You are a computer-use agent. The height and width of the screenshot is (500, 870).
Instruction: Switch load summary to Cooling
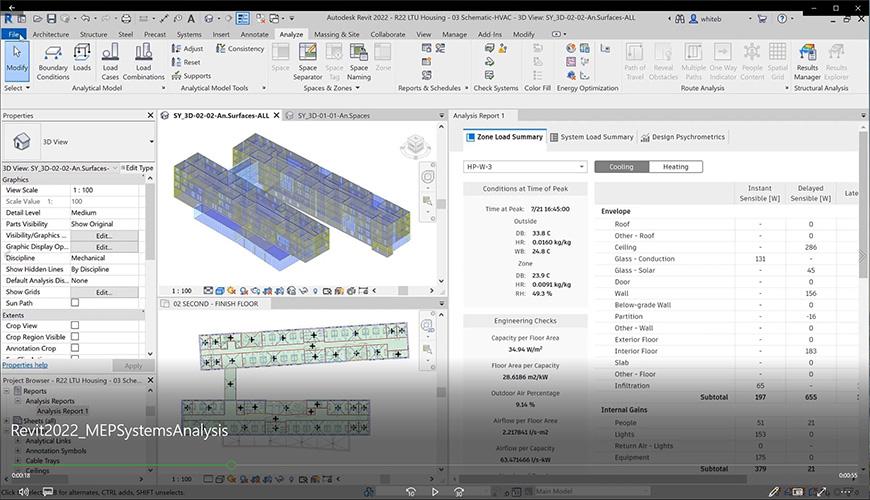621,166
